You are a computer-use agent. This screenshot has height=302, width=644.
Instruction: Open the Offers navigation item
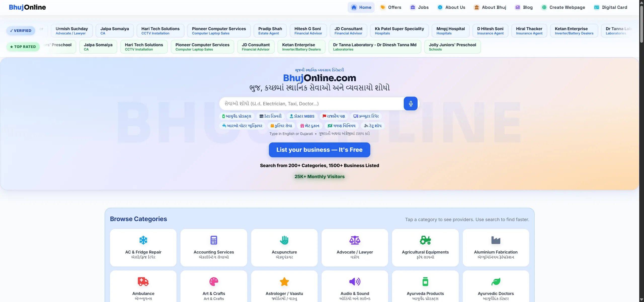click(391, 7)
